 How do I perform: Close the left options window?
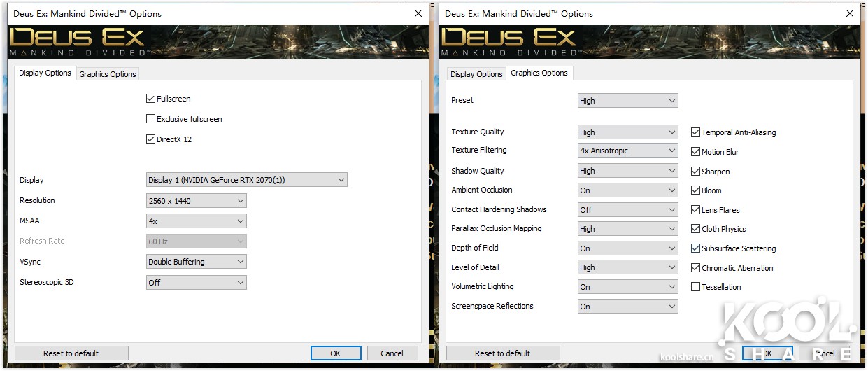(x=418, y=13)
